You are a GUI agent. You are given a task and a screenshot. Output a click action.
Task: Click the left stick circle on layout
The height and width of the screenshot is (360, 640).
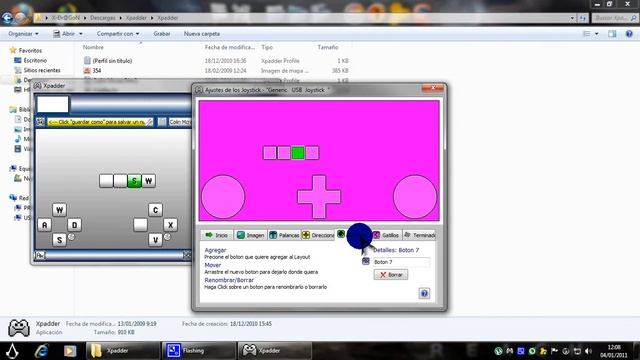pos(223,197)
